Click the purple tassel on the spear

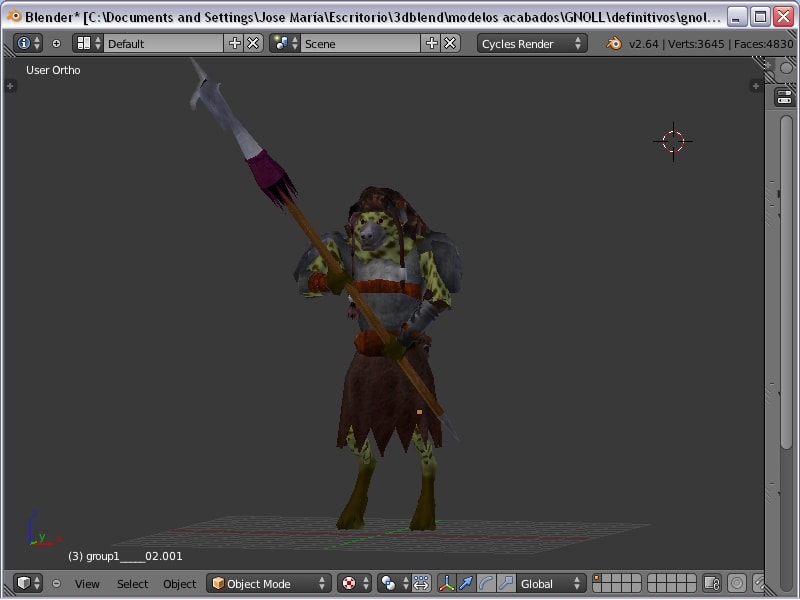coord(271,178)
